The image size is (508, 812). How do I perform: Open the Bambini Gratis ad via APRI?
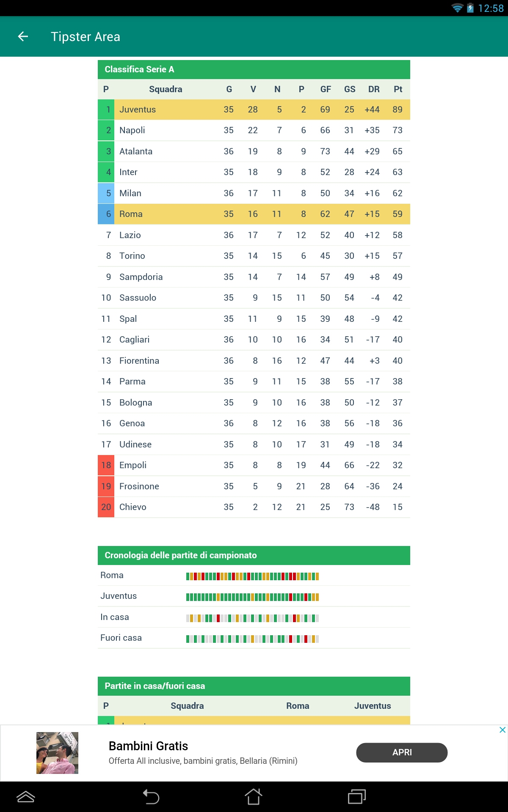point(402,753)
